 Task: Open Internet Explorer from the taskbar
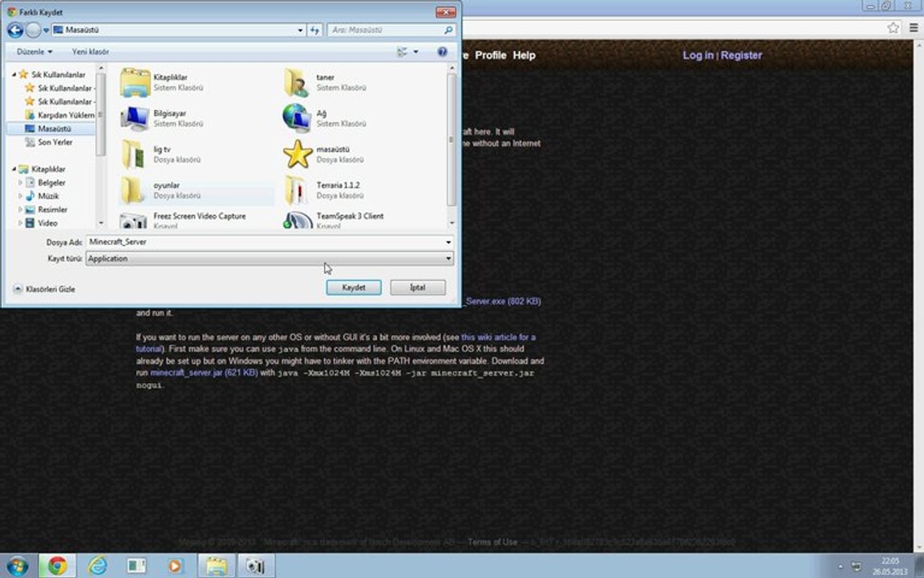click(x=97, y=566)
